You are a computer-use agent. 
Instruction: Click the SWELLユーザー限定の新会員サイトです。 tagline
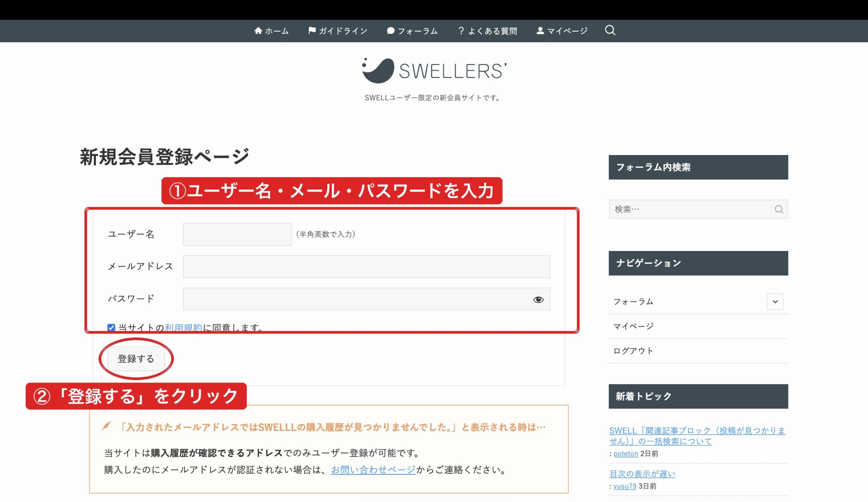(433, 98)
